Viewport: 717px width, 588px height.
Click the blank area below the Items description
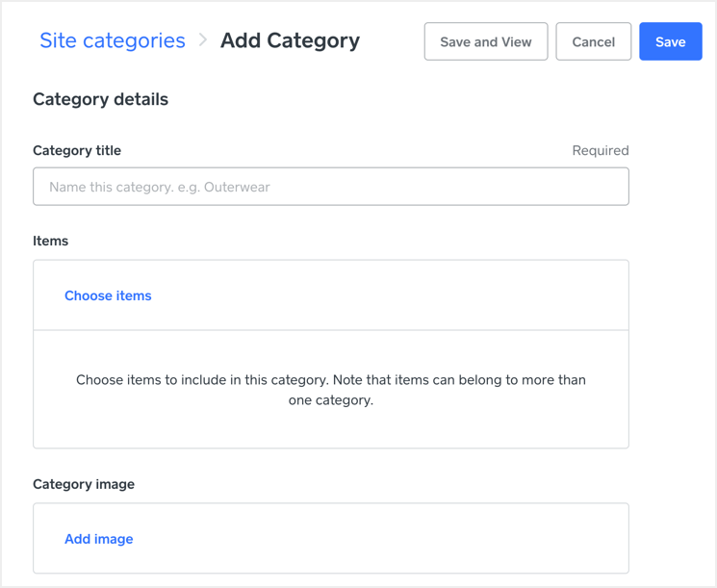point(330,430)
